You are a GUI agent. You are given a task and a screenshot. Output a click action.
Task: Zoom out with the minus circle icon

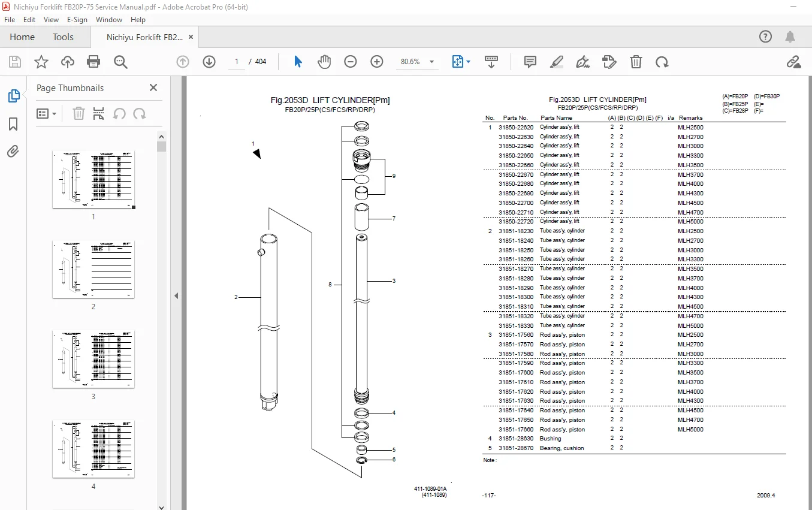[x=351, y=62]
